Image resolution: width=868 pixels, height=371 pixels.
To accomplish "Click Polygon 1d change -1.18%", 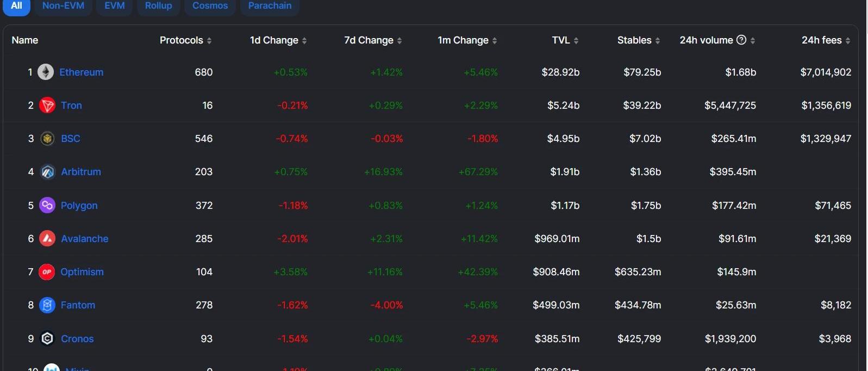I will tap(293, 206).
